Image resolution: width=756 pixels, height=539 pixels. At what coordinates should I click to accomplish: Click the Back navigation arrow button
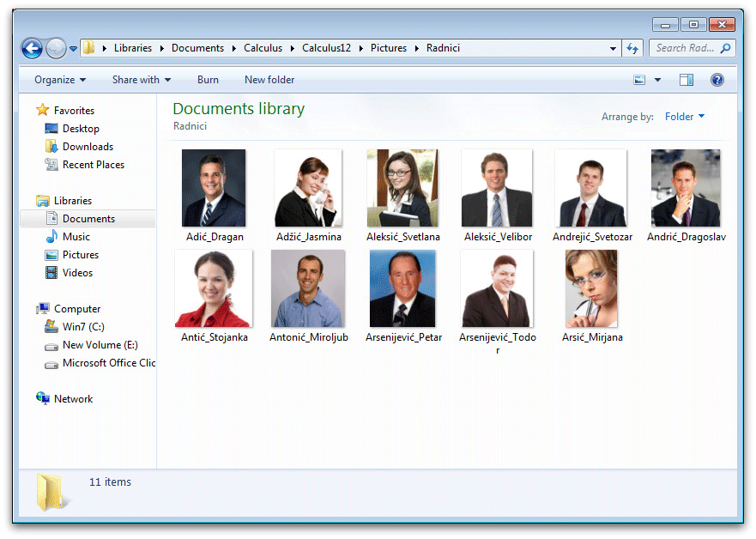pos(32,48)
